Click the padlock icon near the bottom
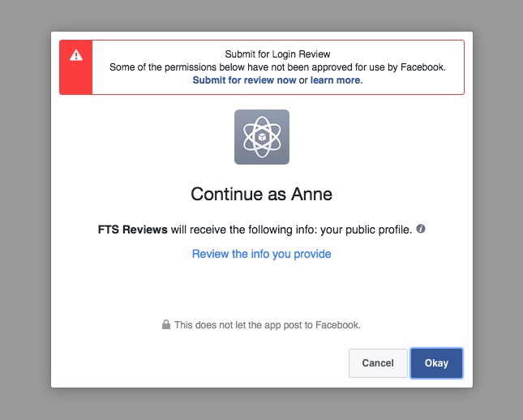Screen dimensions: 523x420 166,324
